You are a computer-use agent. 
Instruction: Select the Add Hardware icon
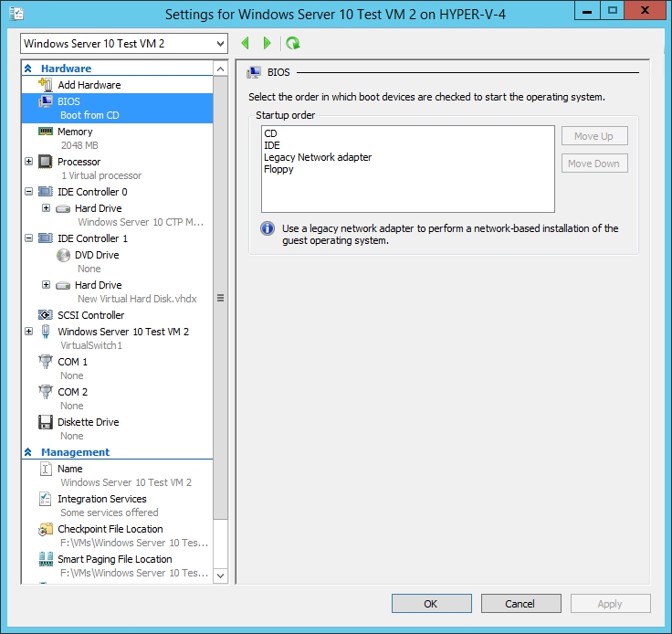tap(46, 85)
